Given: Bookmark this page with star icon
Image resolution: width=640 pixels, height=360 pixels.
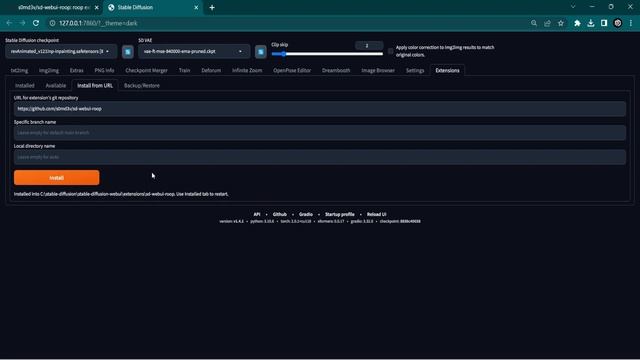Looking at the screenshot, I should pos(561,23).
